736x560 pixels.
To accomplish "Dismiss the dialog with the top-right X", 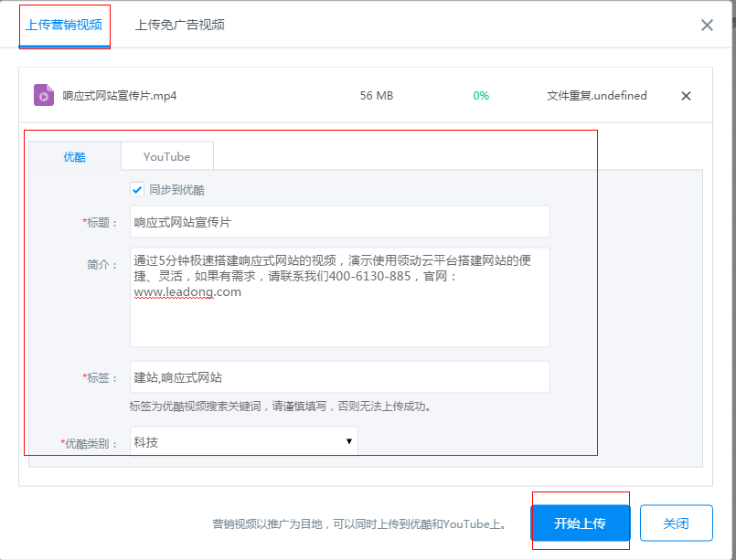I will (x=707, y=25).
